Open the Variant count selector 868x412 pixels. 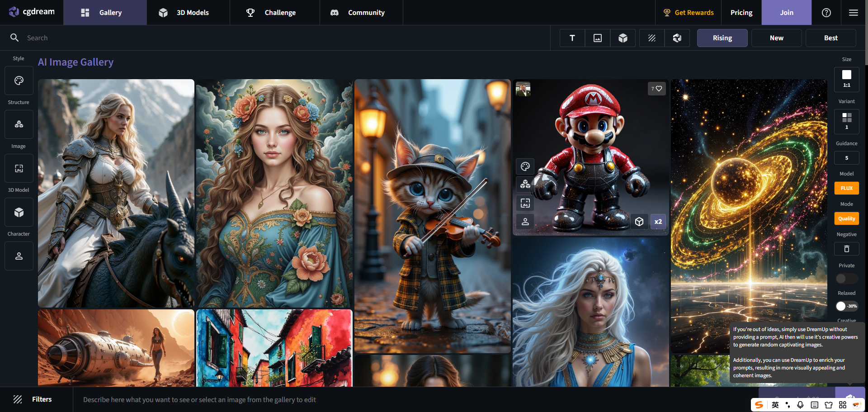pos(846,121)
